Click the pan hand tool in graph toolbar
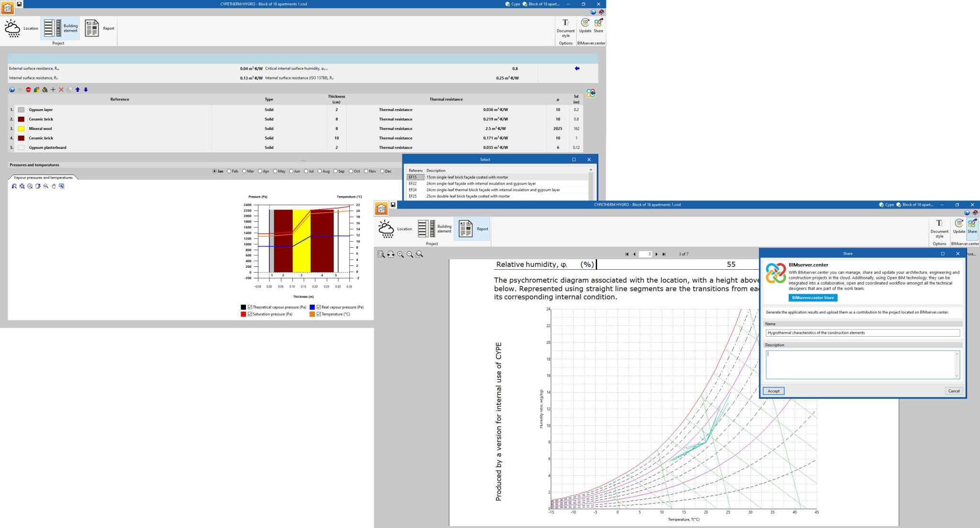The image size is (980, 528). pos(54,187)
